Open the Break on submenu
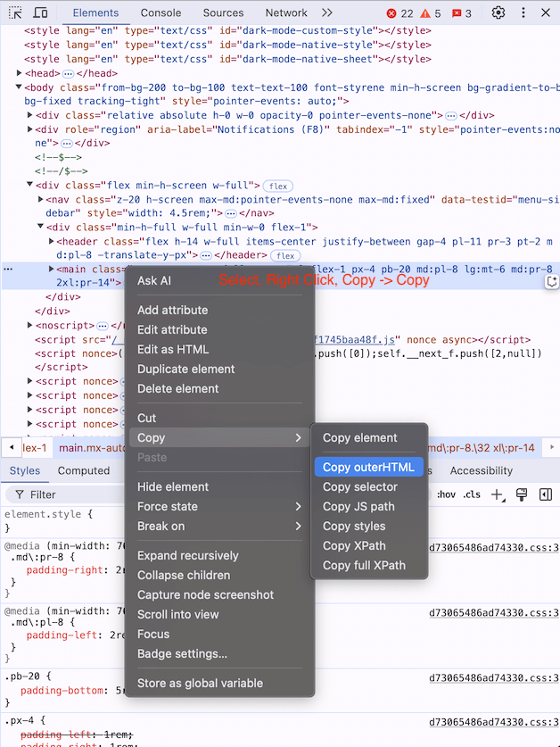 point(219,526)
